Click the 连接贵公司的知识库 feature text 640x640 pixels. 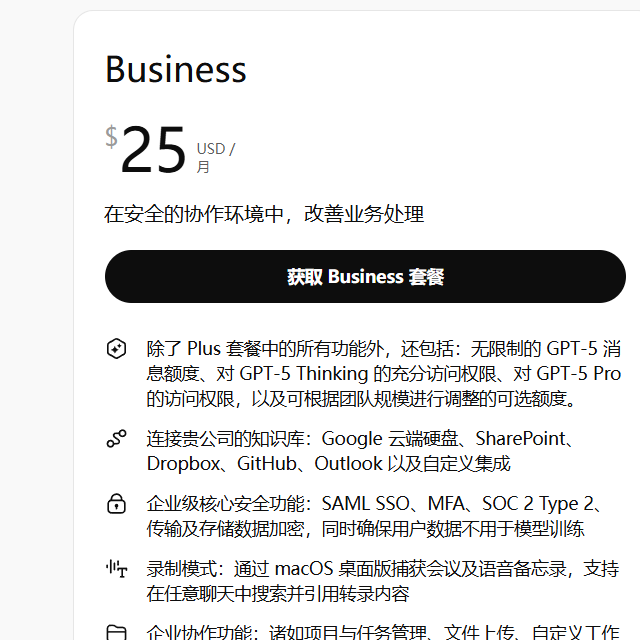pos(229,439)
